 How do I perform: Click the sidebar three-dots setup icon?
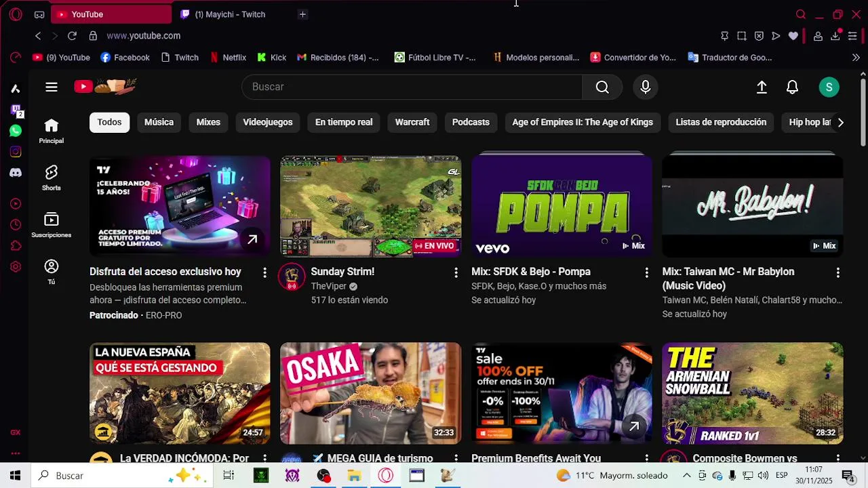coord(16,453)
